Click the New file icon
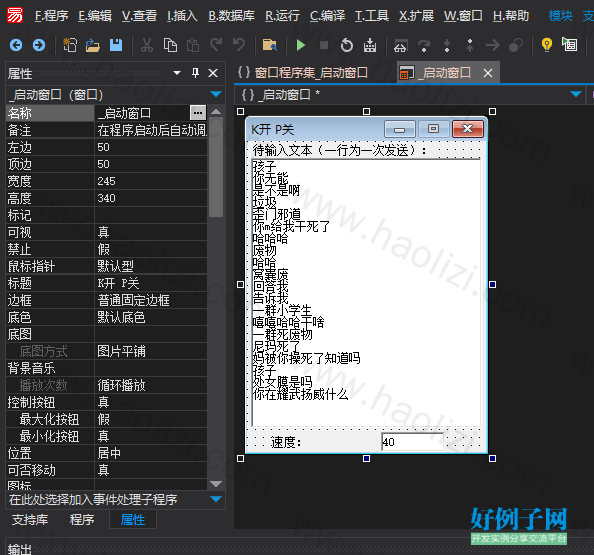 pyautogui.click(x=70, y=45)
